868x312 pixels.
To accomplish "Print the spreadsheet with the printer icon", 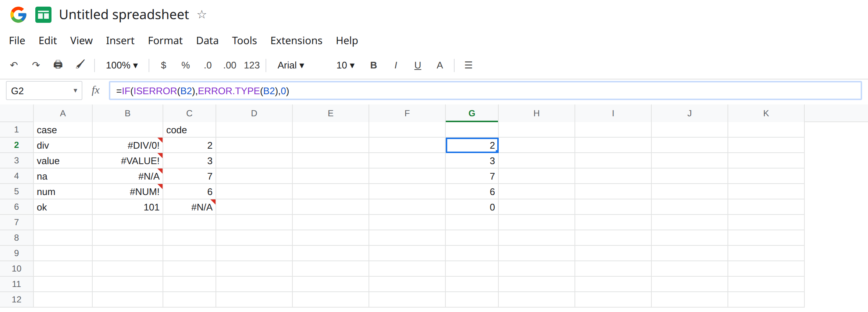I will [x=58, y=65].
